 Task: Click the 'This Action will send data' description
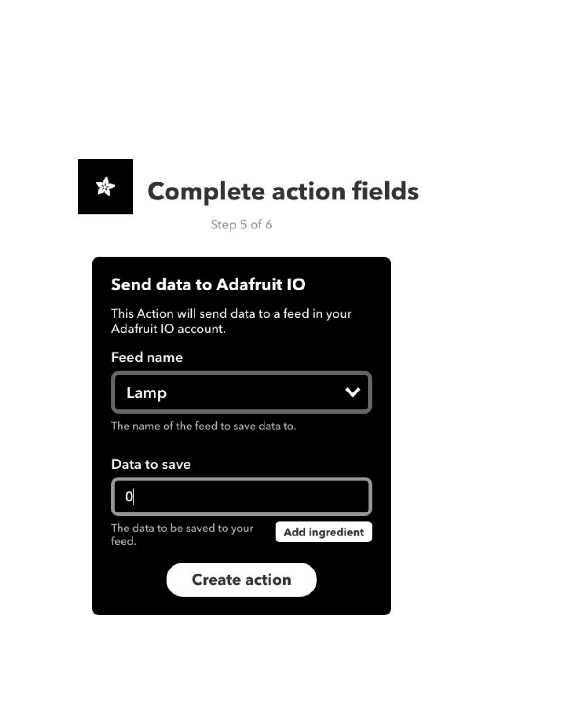[231, 314]
